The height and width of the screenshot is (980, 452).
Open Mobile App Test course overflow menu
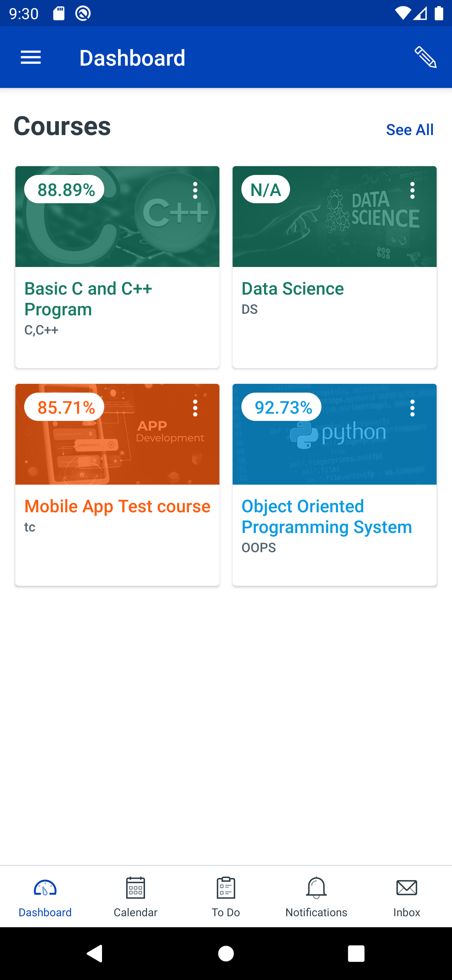pyautogui.click(x=195, y=408)
